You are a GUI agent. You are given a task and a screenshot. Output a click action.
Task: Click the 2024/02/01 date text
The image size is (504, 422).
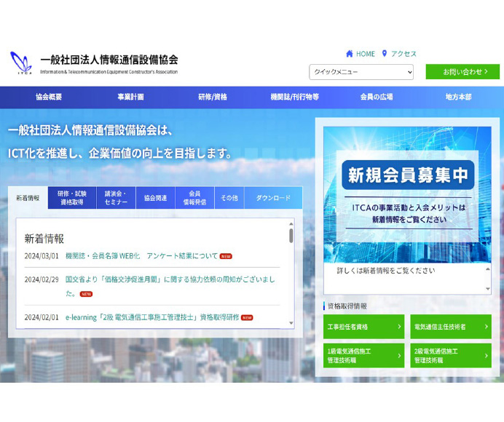tap(42, 317)
